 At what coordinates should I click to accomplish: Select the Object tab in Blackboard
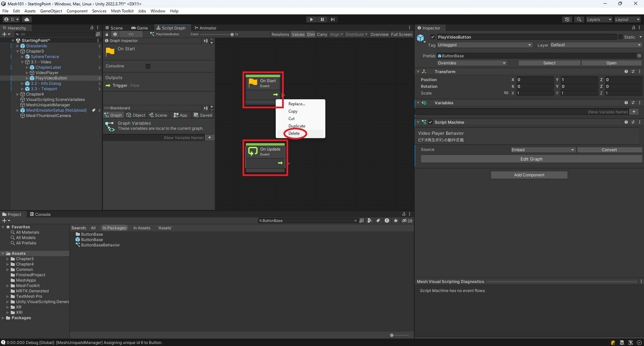click(136, 115)
